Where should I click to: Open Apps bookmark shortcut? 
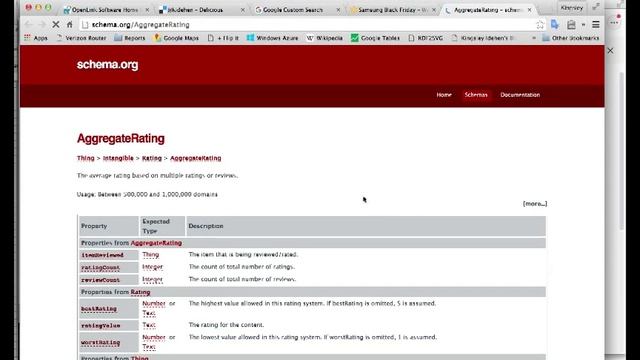click(36, 38)
